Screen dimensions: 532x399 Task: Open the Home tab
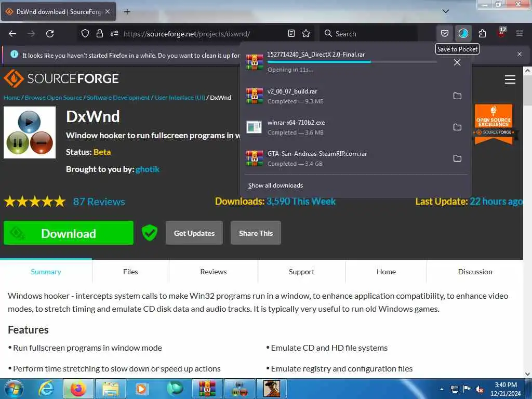coord(386,272)
